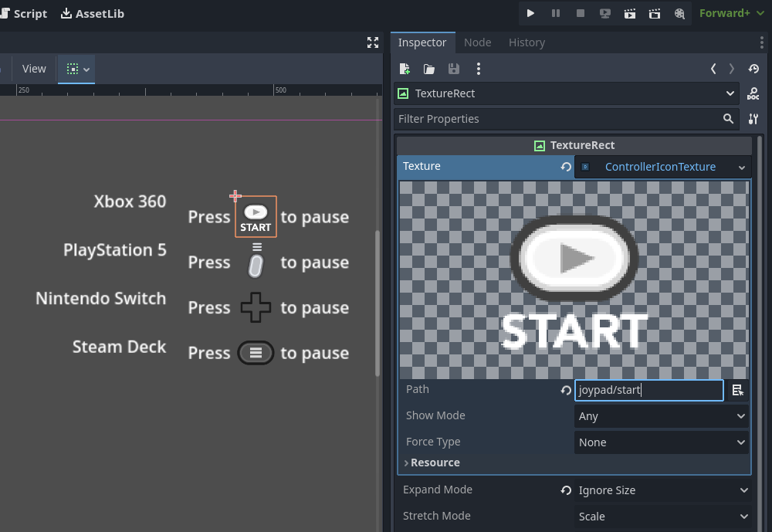772x532 pixels.
Task: Switch to the Node tab
Action: (478, 42)
